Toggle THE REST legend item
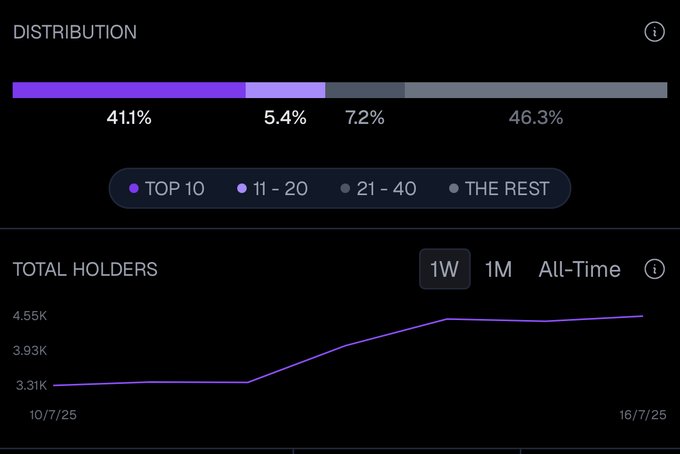680x454 pixels. click(x=499, y=188)
